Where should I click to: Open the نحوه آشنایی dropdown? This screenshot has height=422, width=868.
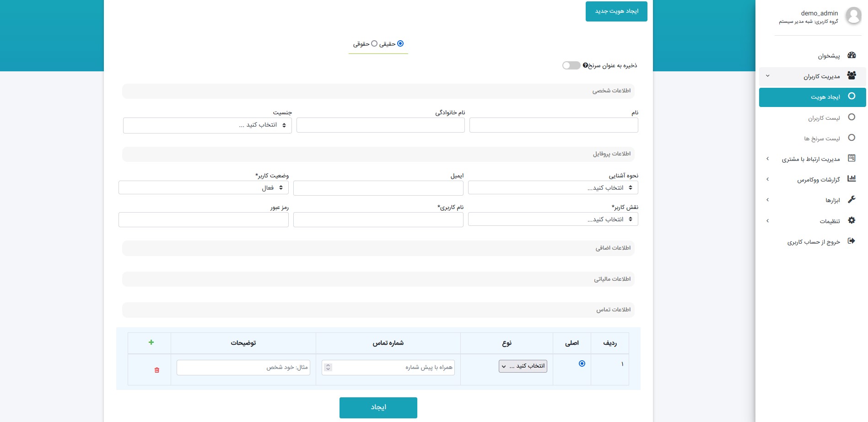[553, 188]
